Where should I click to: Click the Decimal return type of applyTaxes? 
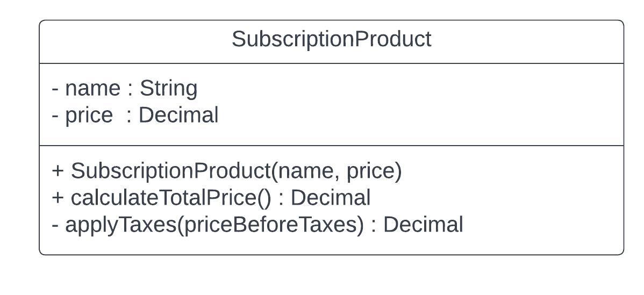[424, 225]
